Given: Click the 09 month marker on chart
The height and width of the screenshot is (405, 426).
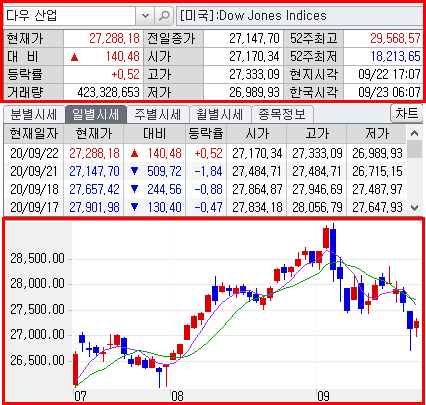Looking at the screenshot, I should 323,396.
